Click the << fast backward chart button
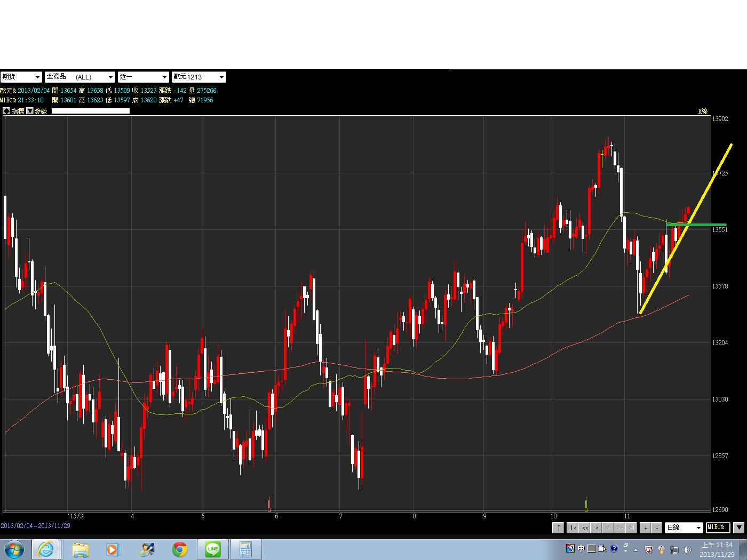Screen dimensions: 747x560 click(x=585, y=527)
